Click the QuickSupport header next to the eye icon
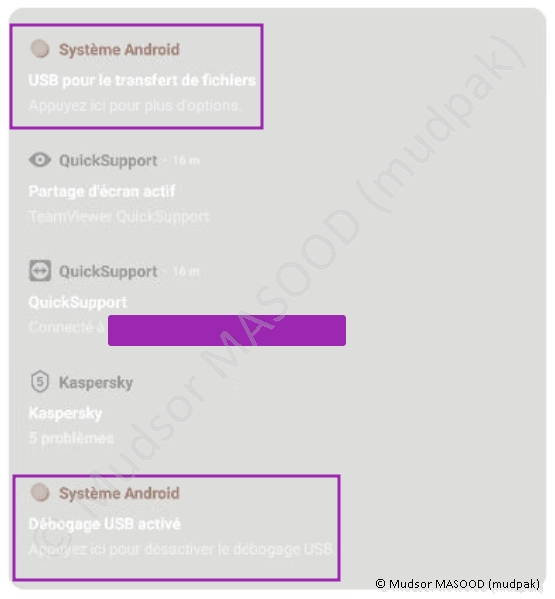 tap(108, 161)
